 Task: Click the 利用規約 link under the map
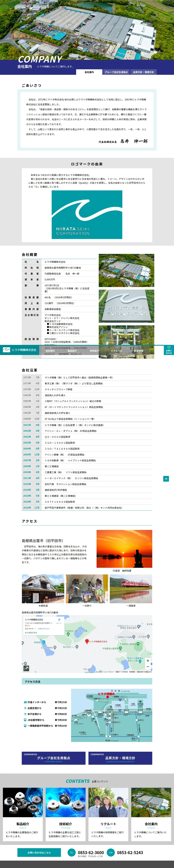coord(132,672)
